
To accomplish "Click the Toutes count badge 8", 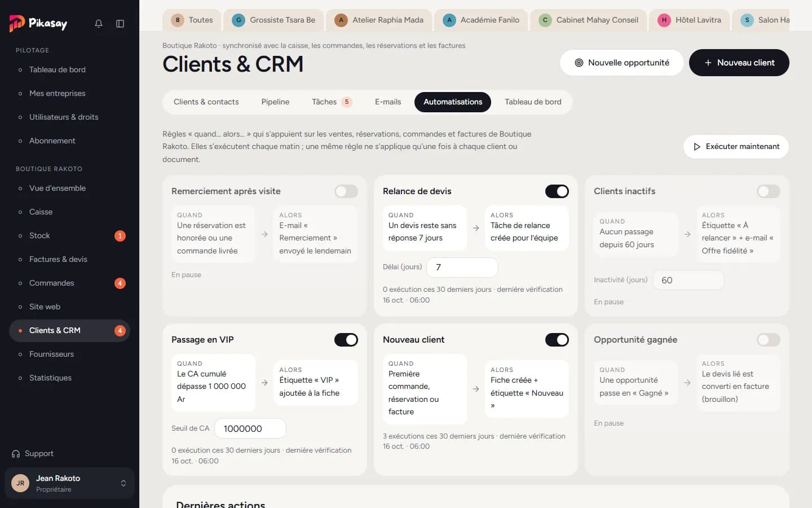I will pos(178,20).
